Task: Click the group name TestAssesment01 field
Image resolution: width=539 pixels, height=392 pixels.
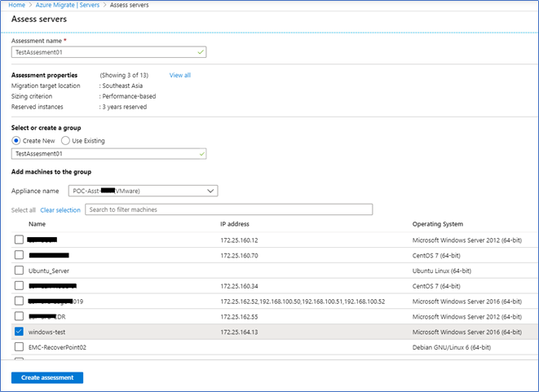Action: (108, 153)
